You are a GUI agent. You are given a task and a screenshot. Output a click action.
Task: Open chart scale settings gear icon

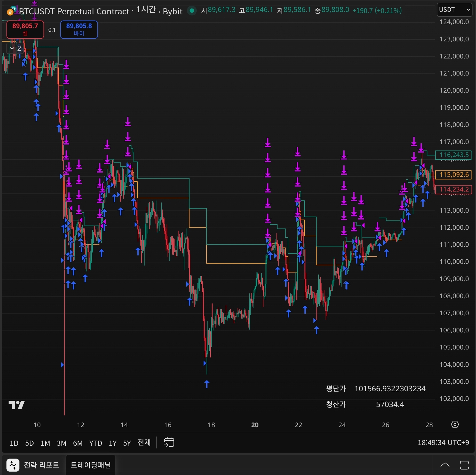tap(455, 424)
